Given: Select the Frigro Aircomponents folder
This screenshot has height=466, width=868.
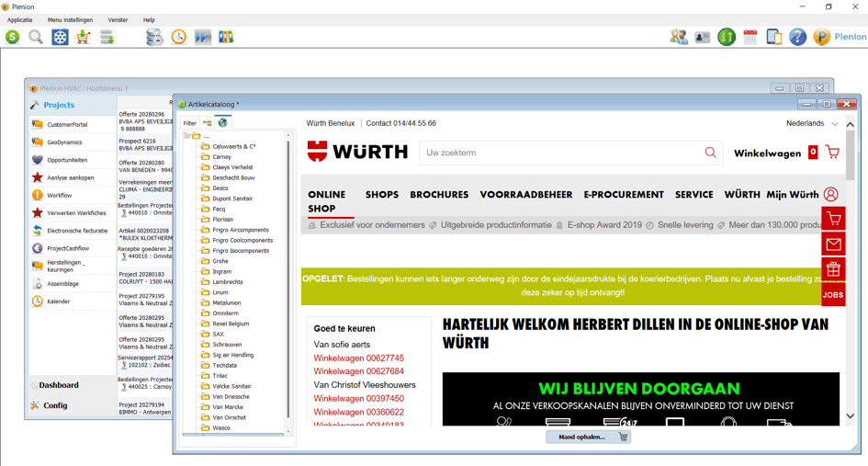Looking at the screenshot, I should coord(241,230).
